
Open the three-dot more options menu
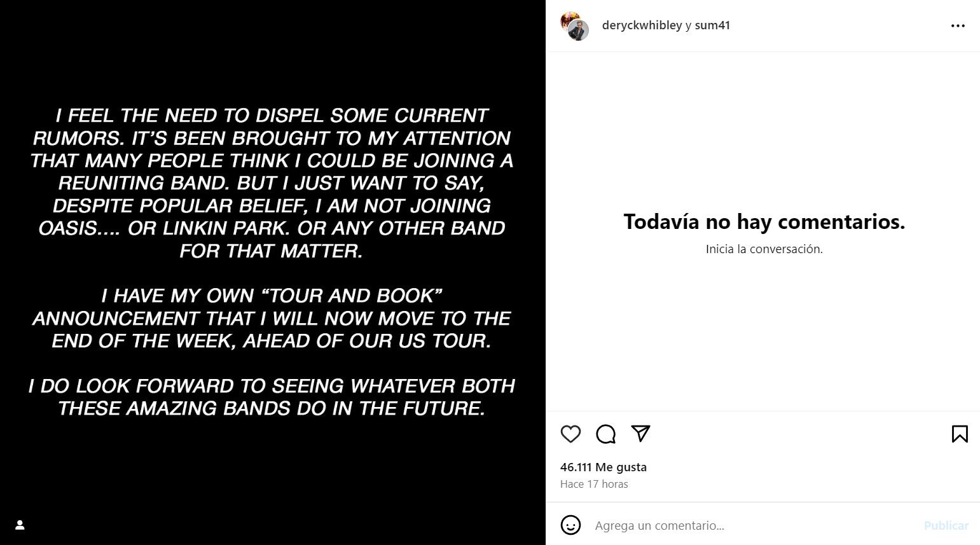[958, 25]
